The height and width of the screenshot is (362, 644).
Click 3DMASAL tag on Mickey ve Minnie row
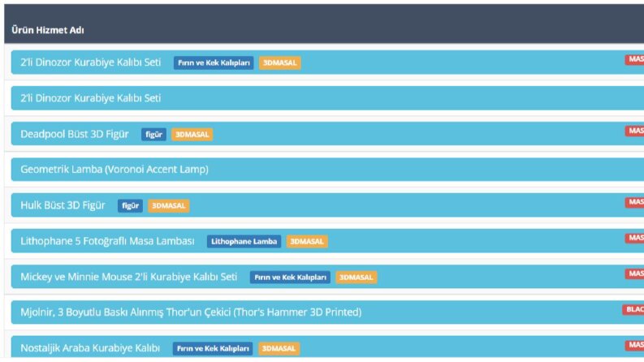pos(356,277)
